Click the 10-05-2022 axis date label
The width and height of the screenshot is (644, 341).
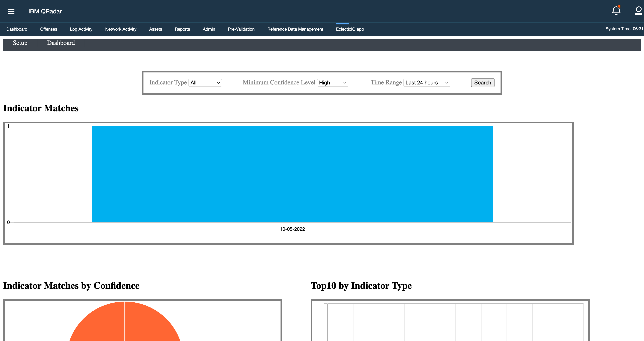[292, 229]
